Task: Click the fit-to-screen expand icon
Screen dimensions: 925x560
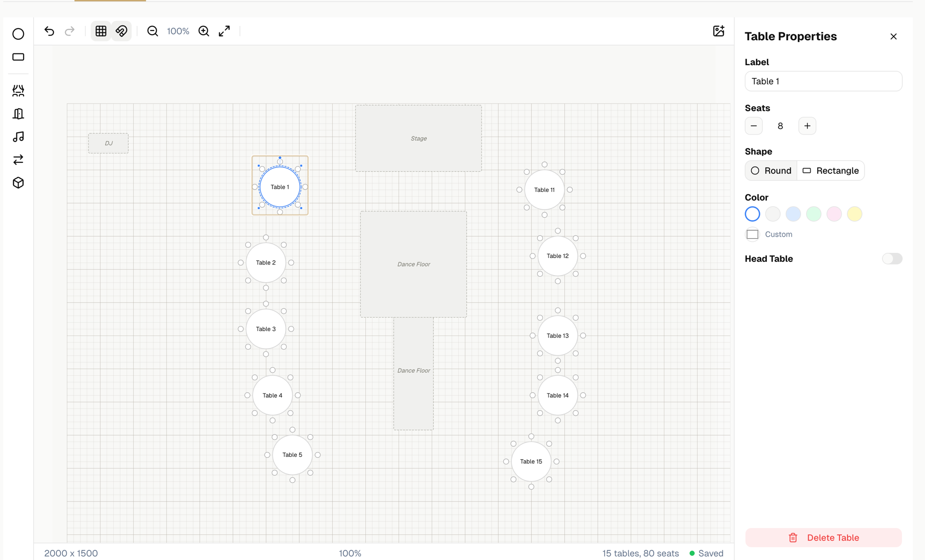Action: 224,31
